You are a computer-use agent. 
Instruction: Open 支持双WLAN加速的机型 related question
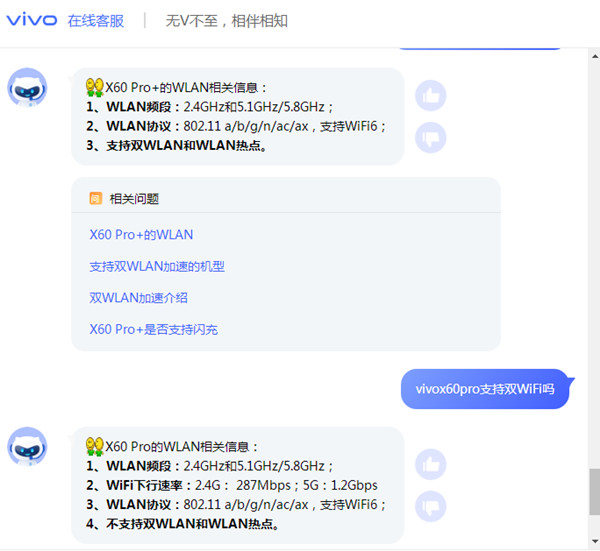[157, 266]
